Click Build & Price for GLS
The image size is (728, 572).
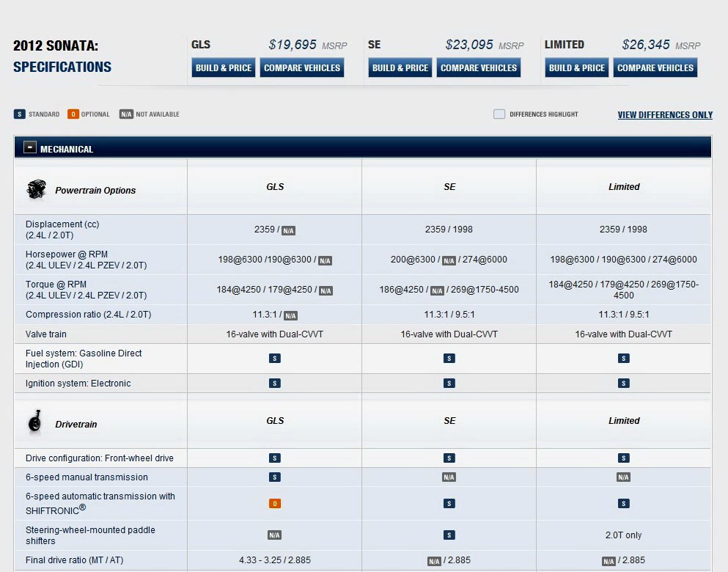click(x=224, y=67)
